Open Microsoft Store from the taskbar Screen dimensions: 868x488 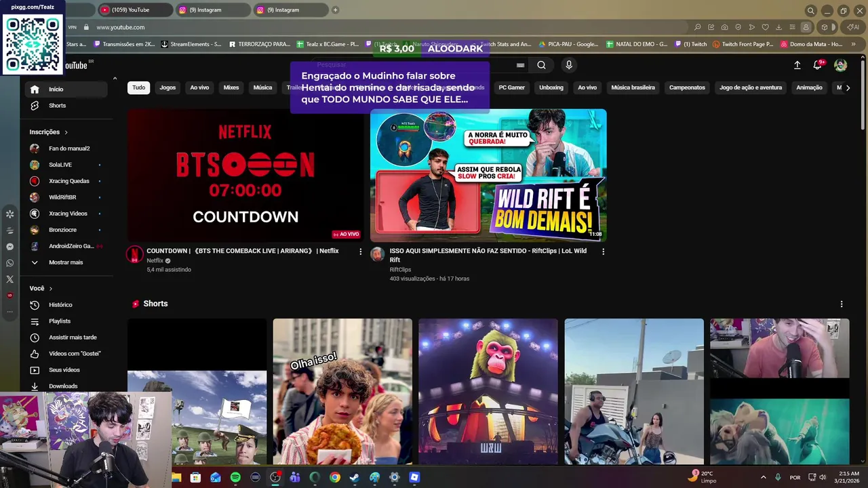pos(195,477)
